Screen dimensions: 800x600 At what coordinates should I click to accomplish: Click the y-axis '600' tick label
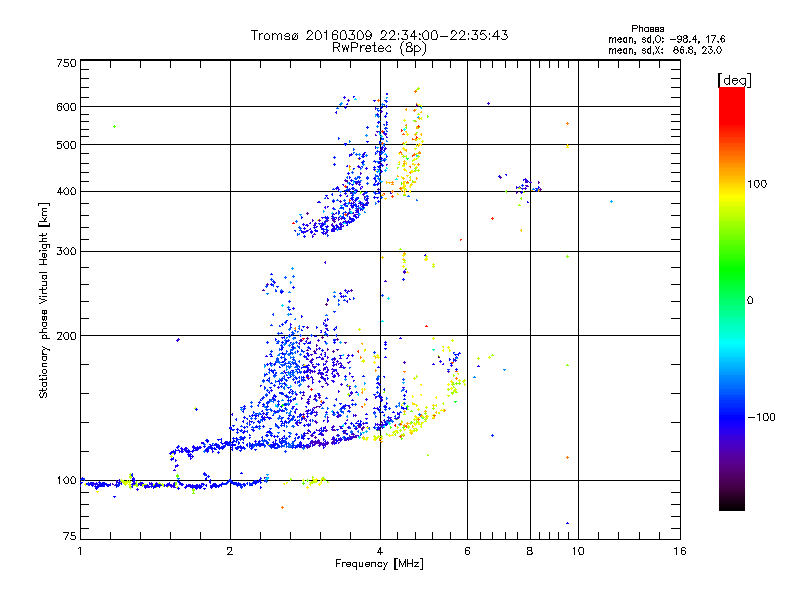66,107
